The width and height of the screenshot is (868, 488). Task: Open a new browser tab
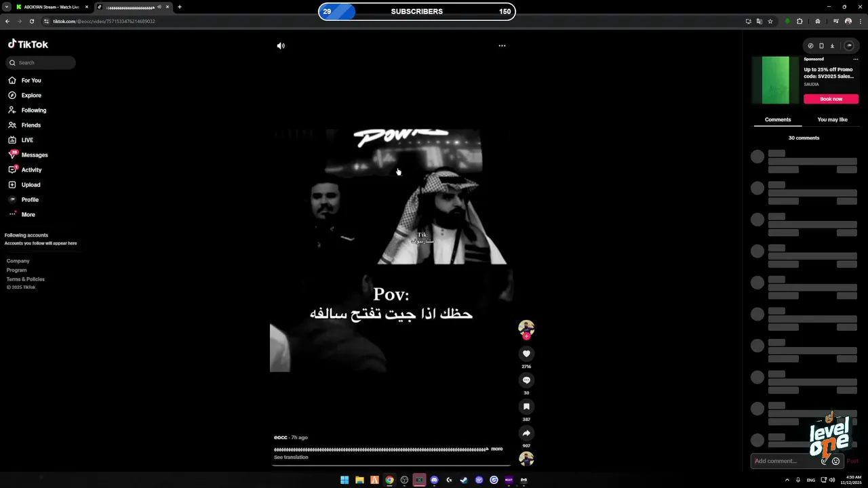click(x=180, y=7)
